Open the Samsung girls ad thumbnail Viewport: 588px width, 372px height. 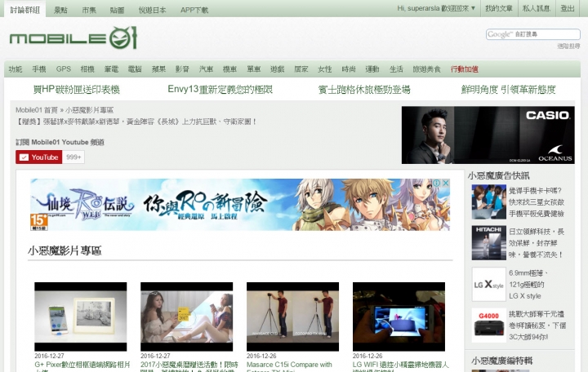(489, 202)
